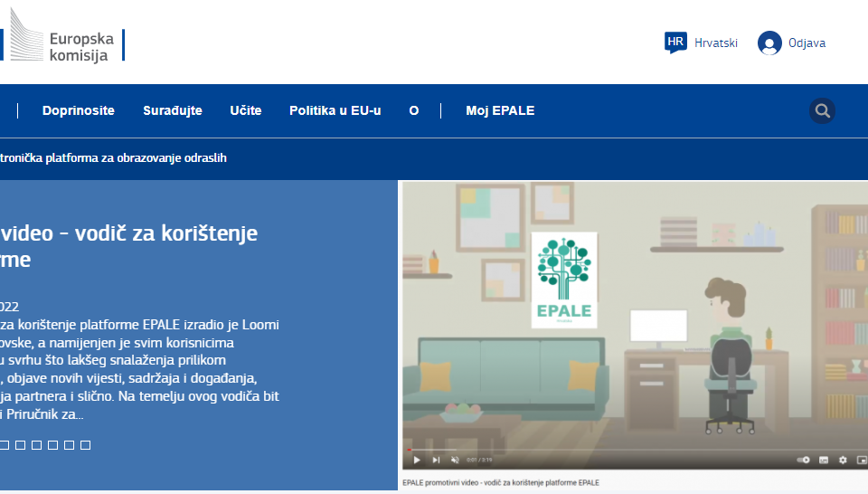Open the Učite menu
Viewport: 868px width, 494px height.
click(246, 110)
